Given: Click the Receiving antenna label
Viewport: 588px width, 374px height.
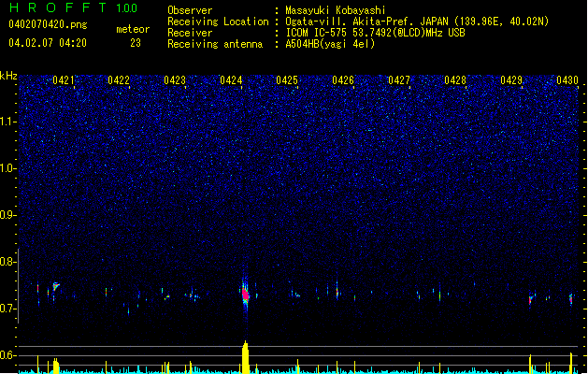Looking at the screenshot, I should pyautogui.click(x=215, y=44).
